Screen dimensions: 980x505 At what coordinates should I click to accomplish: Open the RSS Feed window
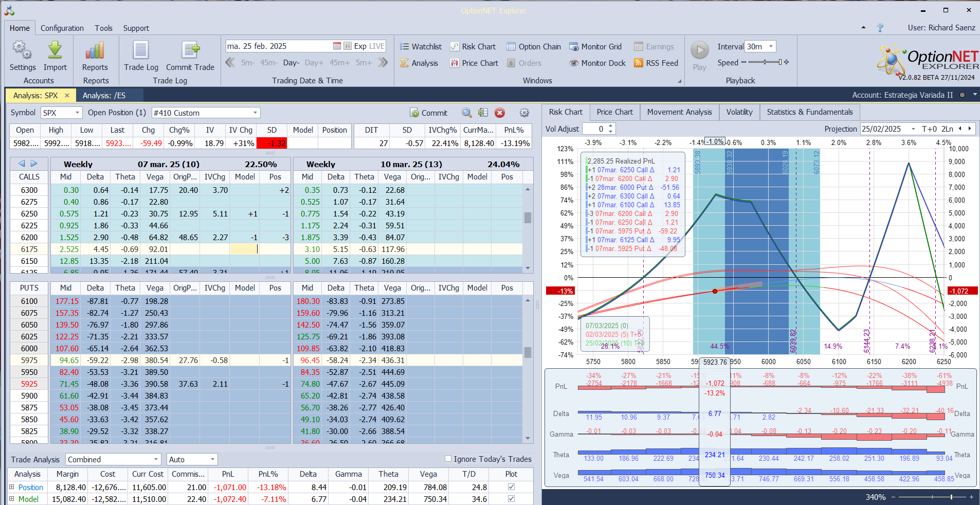(656, 63)
